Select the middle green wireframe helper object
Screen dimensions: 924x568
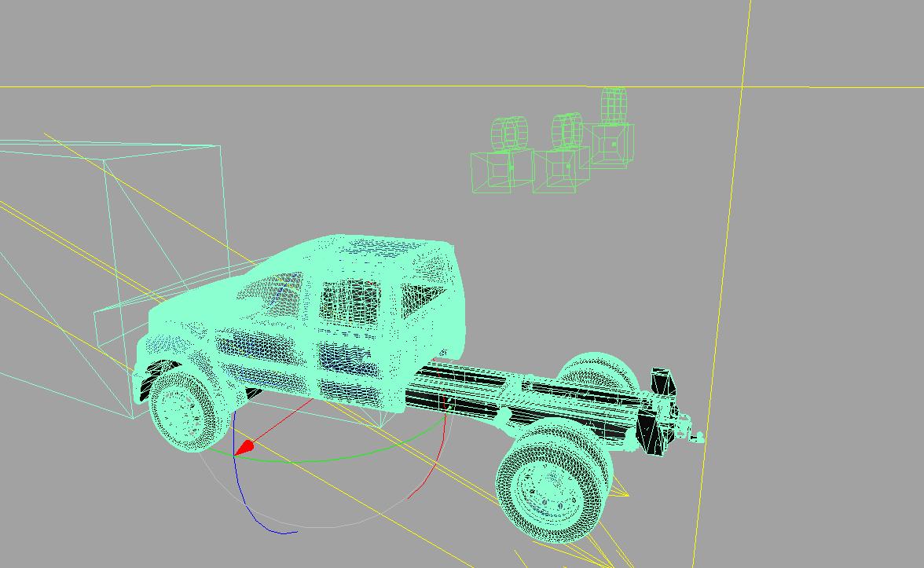559,169
